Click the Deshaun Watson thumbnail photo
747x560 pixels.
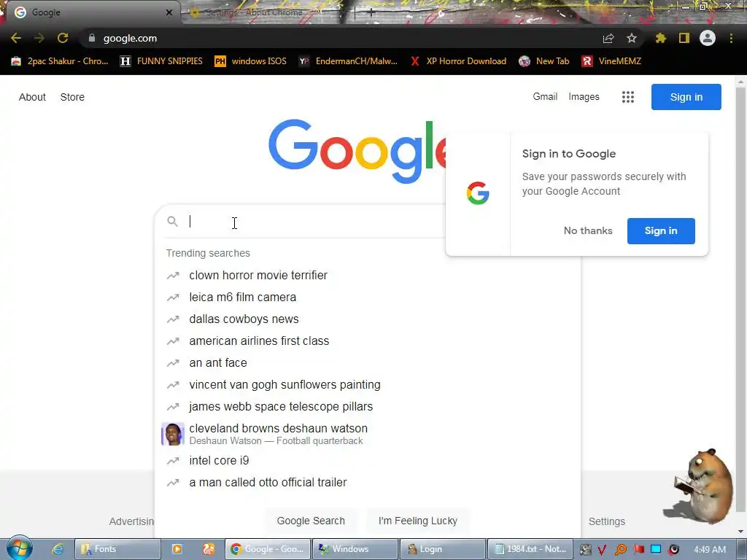[x=172, y=434]
